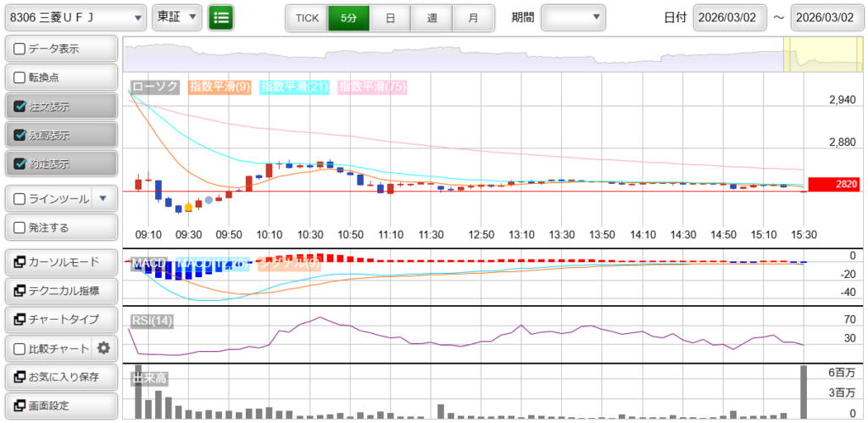The width and height of the screenshot is (868, 423).
Task: Open 画面設定 screen settings
Action: (60, 405)
